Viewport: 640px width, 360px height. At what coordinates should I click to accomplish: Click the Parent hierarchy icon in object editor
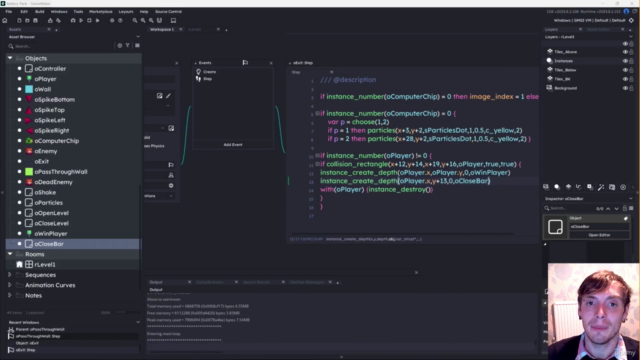click(x=171, y=175)
